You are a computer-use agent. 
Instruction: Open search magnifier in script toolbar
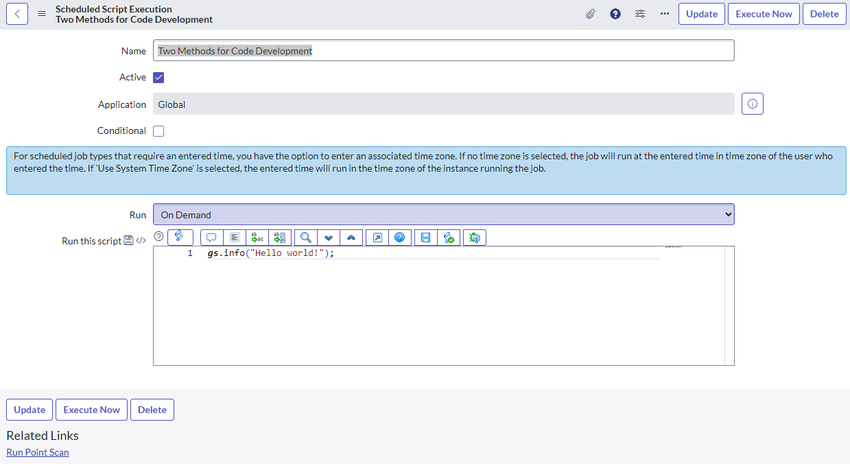pyautogui.click(x=306, y=237)
